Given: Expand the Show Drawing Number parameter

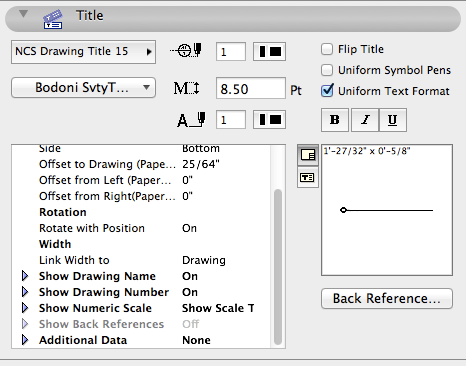Looking at the screenshot, I should click(x=25, y=292).
